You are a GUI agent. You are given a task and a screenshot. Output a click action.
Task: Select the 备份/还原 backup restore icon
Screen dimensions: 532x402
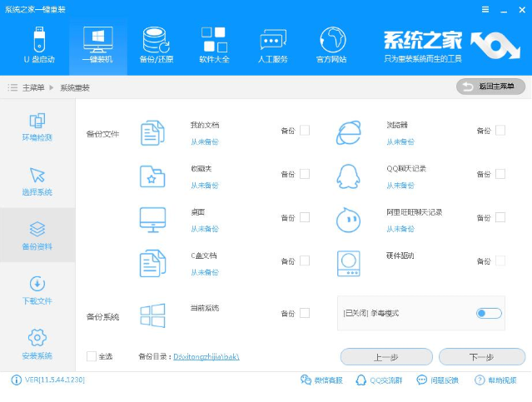(157, 45)
